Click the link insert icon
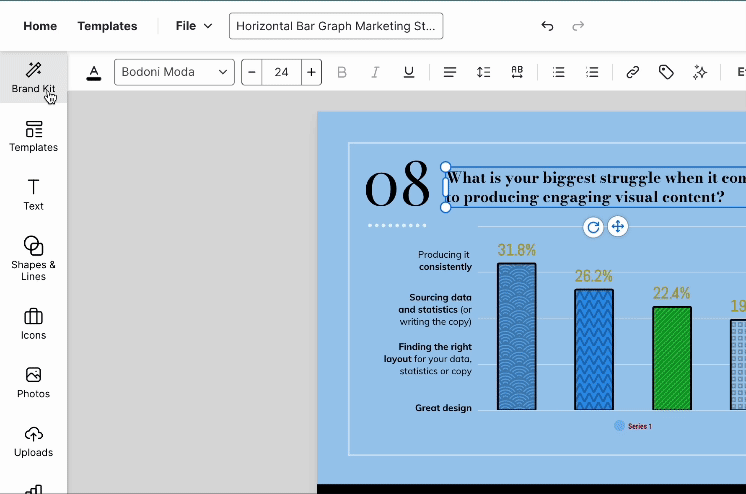The width and height of the screenshot is (746, 494). 632,72
